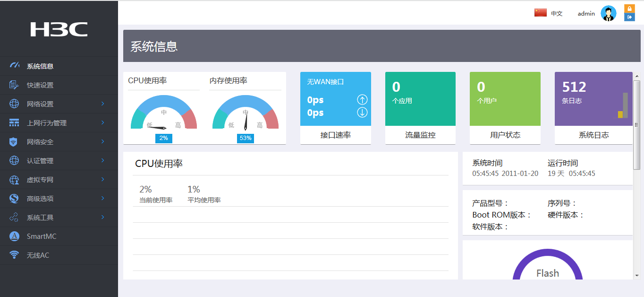Click the 虚拟专网 icon
The width and height of the screenshot is (644, 297).
click(14, 179)
